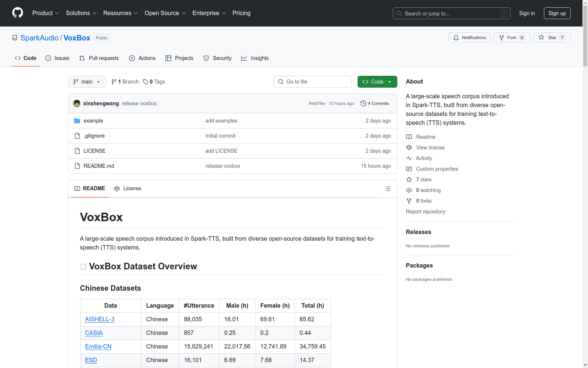Open the Pricing page
Image resolution: width=588 pixels, height=368 pixels.
pos(241,13)
